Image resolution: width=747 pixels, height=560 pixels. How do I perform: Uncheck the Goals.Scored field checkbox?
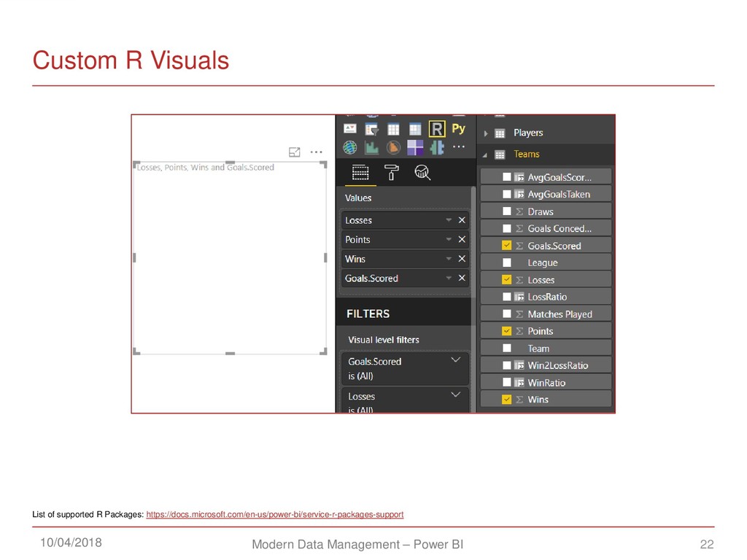click(507, 245)
